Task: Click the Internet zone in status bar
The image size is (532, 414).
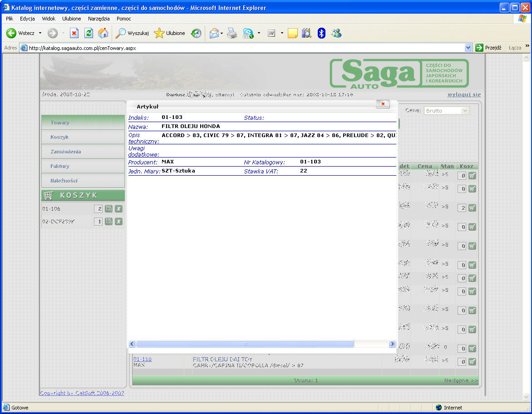Action: [449, 408]
